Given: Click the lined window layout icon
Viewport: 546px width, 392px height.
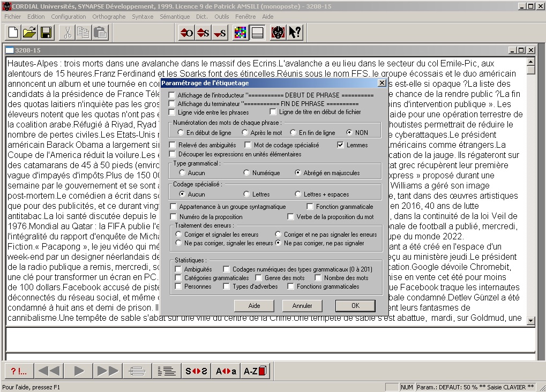Looking at the screenshot, I should 257,33.
